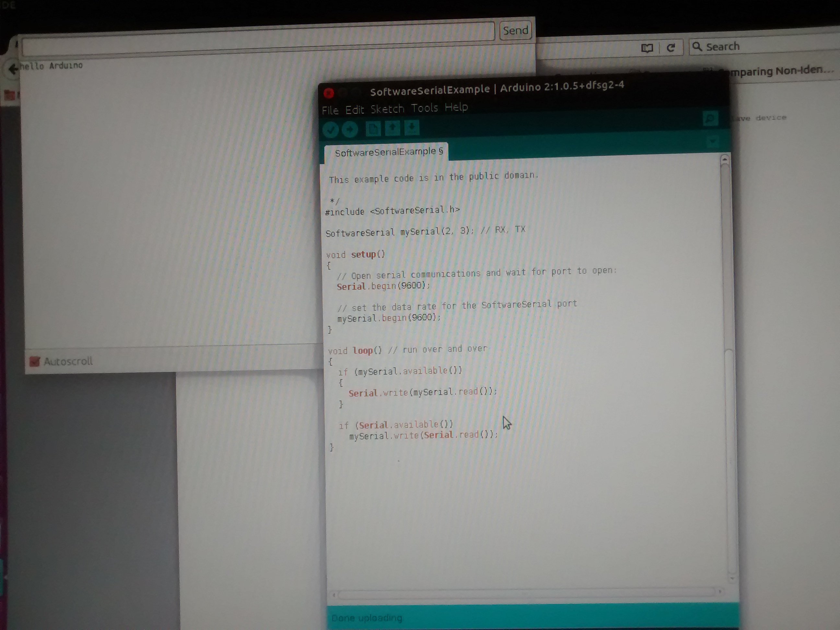840x630 pixels.
Task: Click the editor vertical scrollbar up arrow
Action: click(x=725, y=159)
